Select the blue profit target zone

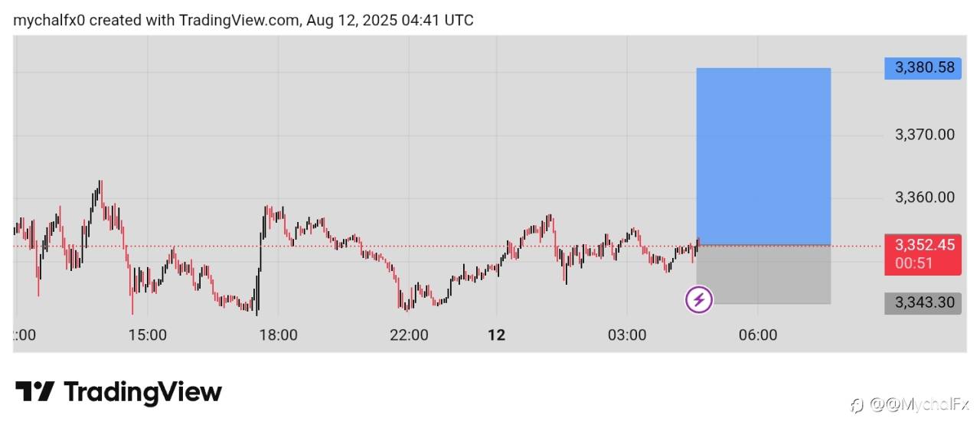coord(763,156)
